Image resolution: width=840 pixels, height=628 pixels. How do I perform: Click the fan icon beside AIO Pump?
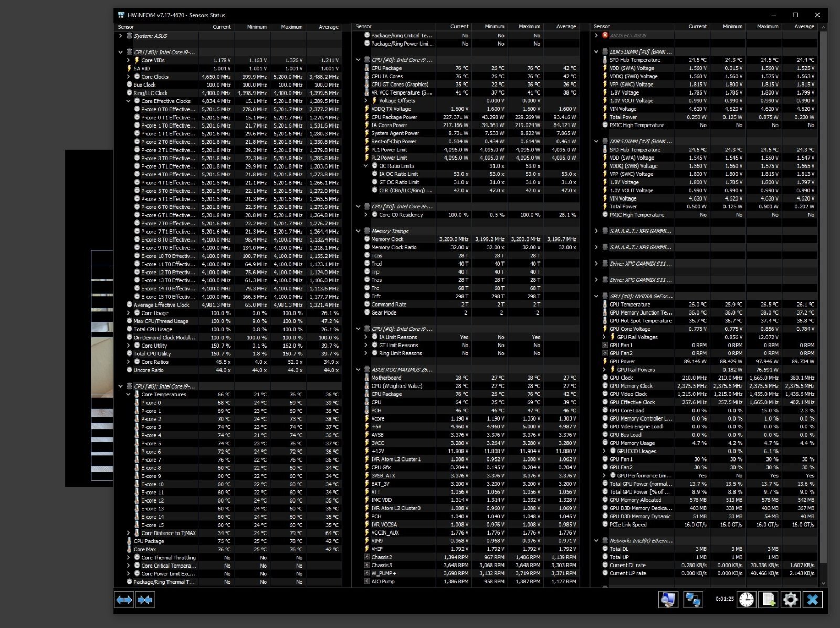point(367,582)
